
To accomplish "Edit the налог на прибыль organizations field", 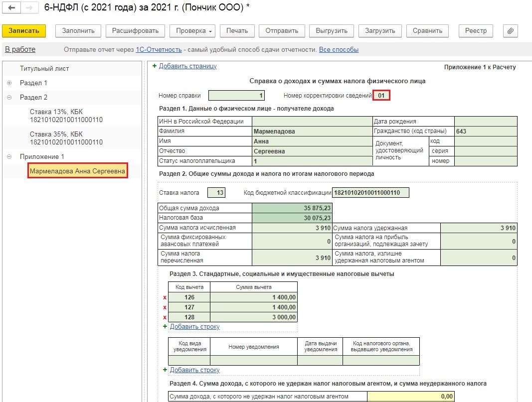I will 479,241.
